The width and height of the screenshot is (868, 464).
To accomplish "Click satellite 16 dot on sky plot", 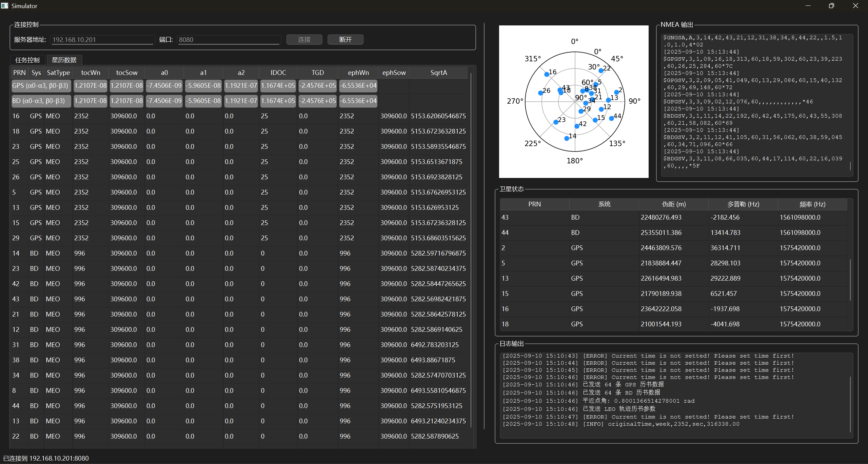I will 547,74.
